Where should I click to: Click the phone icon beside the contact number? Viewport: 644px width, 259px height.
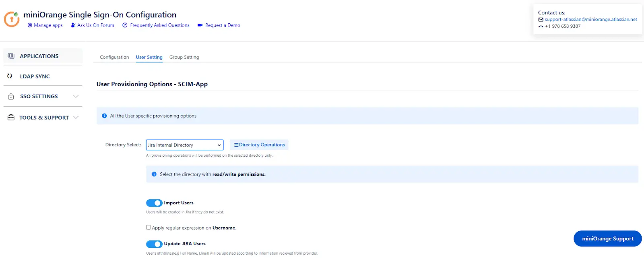coord(541,26)
